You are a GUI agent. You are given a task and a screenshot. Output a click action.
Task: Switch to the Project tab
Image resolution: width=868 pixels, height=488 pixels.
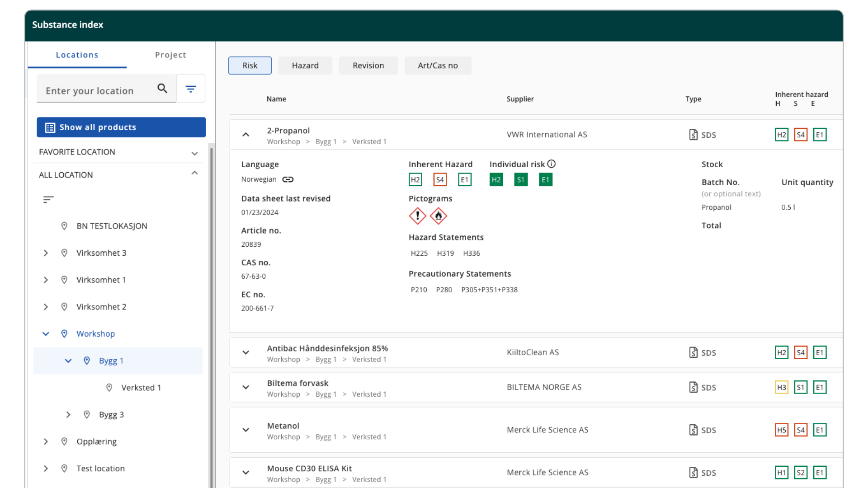pyautogui.click(x=170, y=55)
